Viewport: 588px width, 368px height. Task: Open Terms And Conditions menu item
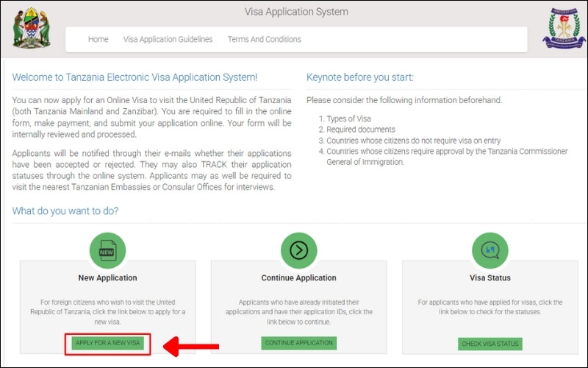265,40
